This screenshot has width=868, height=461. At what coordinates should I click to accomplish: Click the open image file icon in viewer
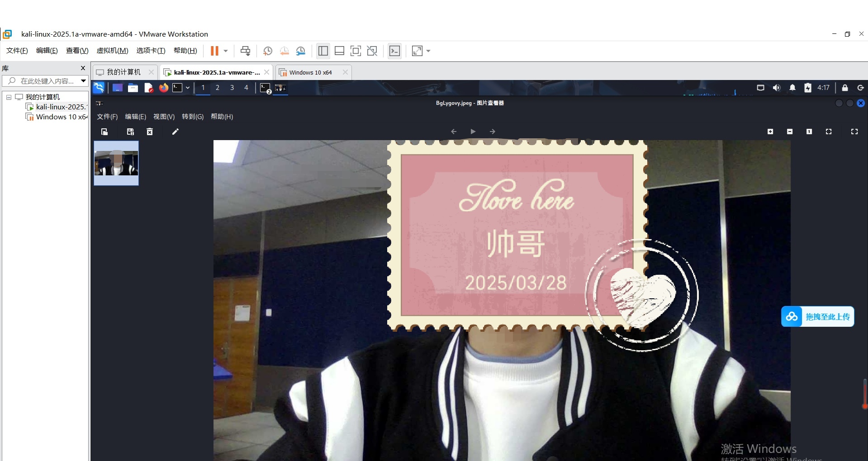point(104,132)
